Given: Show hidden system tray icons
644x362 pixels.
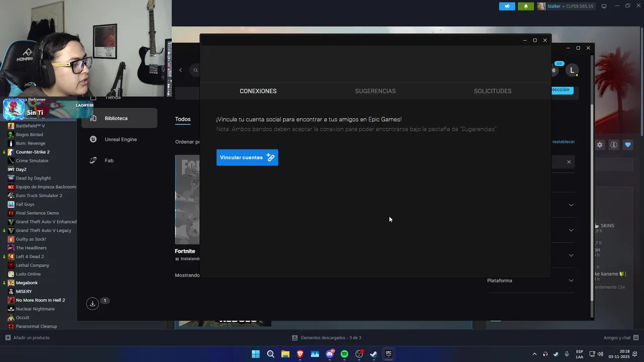Looking at the screenshot, I should click(x=534, y=354).
